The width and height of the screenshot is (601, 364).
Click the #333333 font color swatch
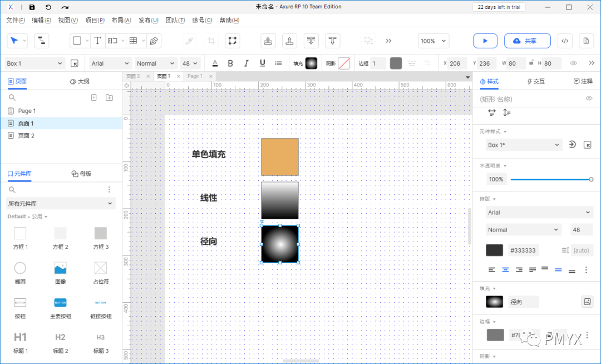tap(495, 250)
